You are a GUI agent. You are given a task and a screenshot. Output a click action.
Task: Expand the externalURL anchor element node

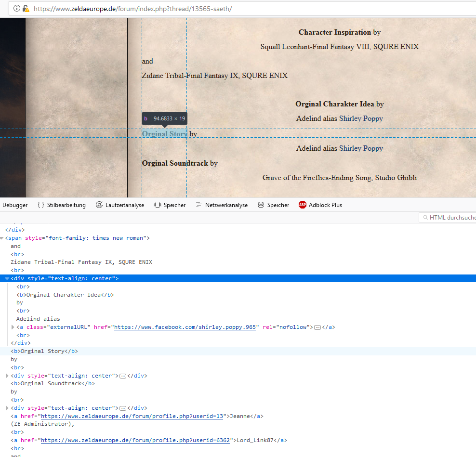[x=13, y=327]
